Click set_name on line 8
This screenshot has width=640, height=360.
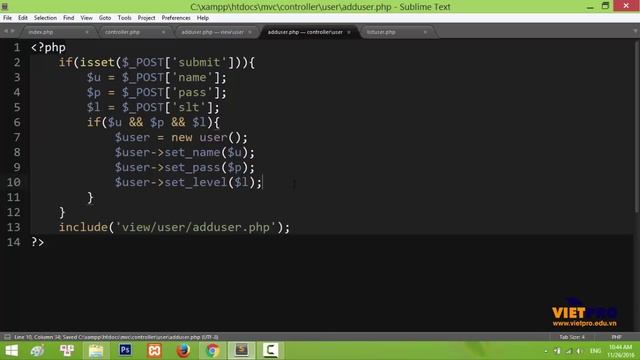tap(192, 153)
